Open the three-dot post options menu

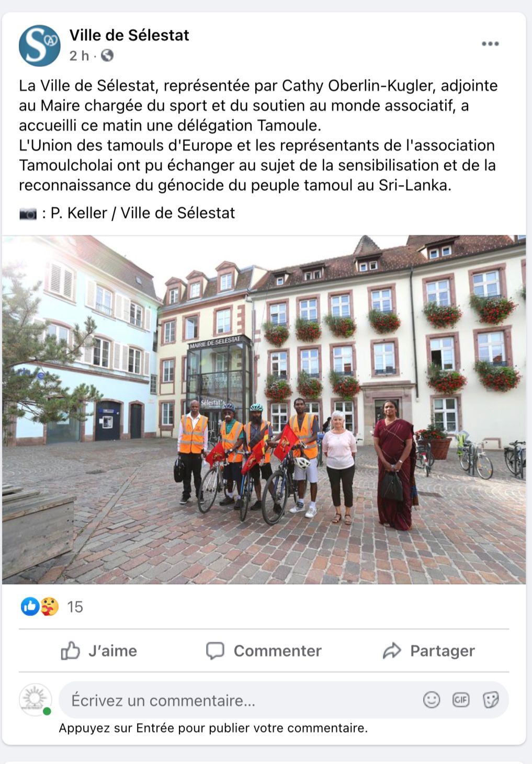[490, 43]
